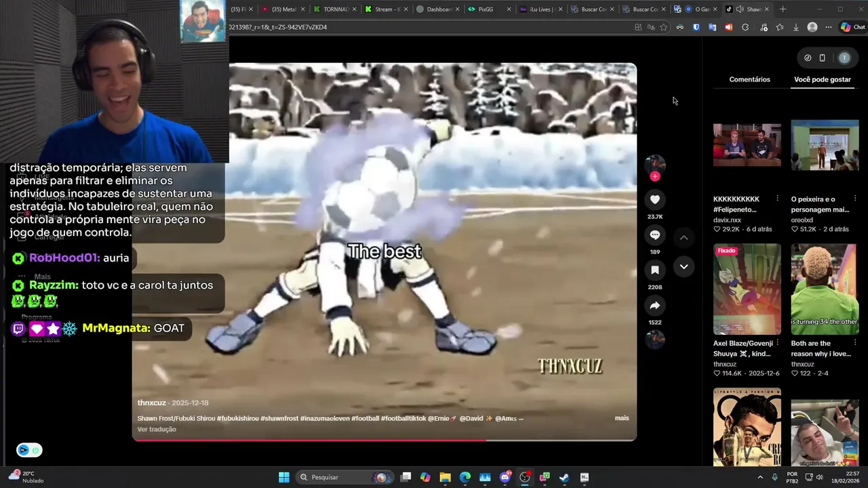This screenshot has height=488, width=868.
Task: Share the video using the arrow icon
Action: pyautogui.click(x=654, y=305)
